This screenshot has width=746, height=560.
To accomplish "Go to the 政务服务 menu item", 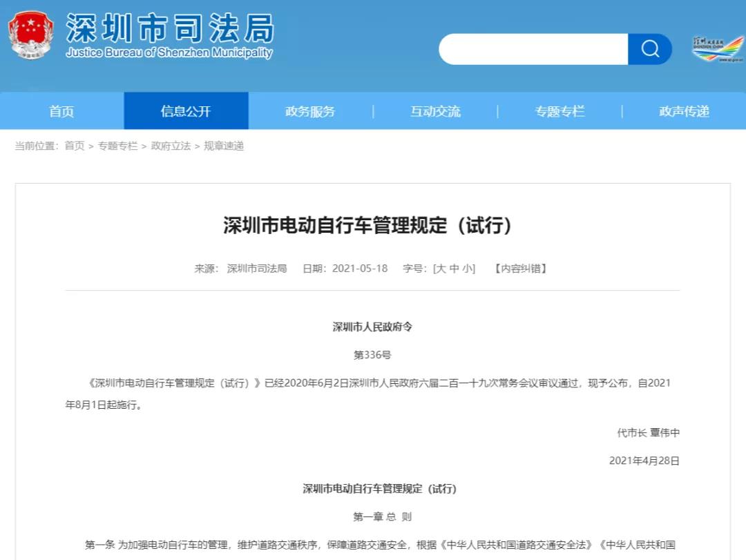I will click(x=310, y=111).
